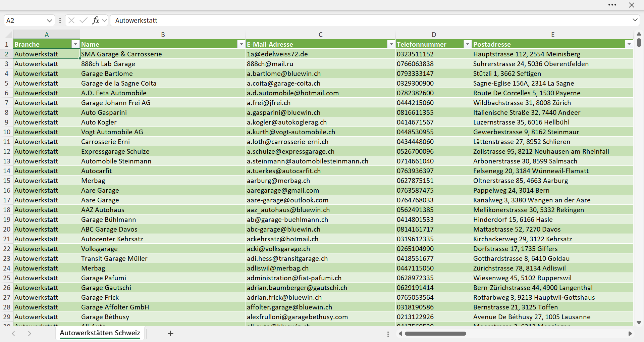Expand the Name Box dropdown arrow
The width and height of the screenshot is (644, 342).
[49, 20]
